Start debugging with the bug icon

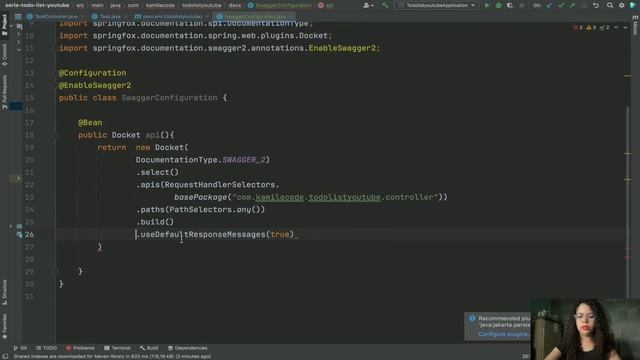tap(498, 5)
